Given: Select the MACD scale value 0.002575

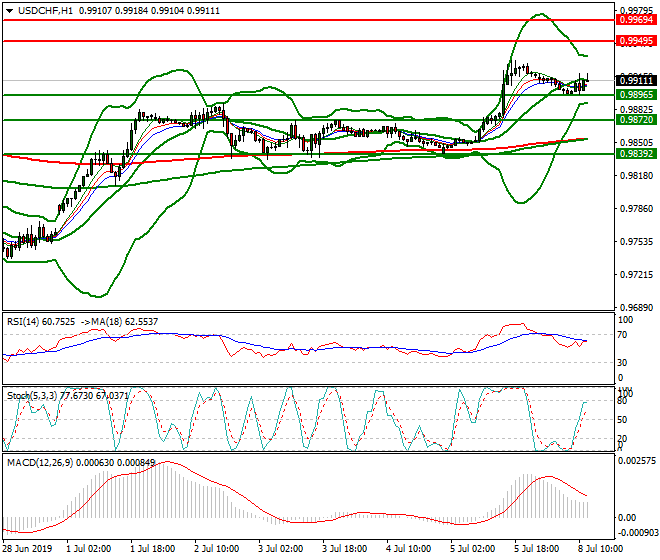Looking at the screenshot, I should tap(637, 461).
